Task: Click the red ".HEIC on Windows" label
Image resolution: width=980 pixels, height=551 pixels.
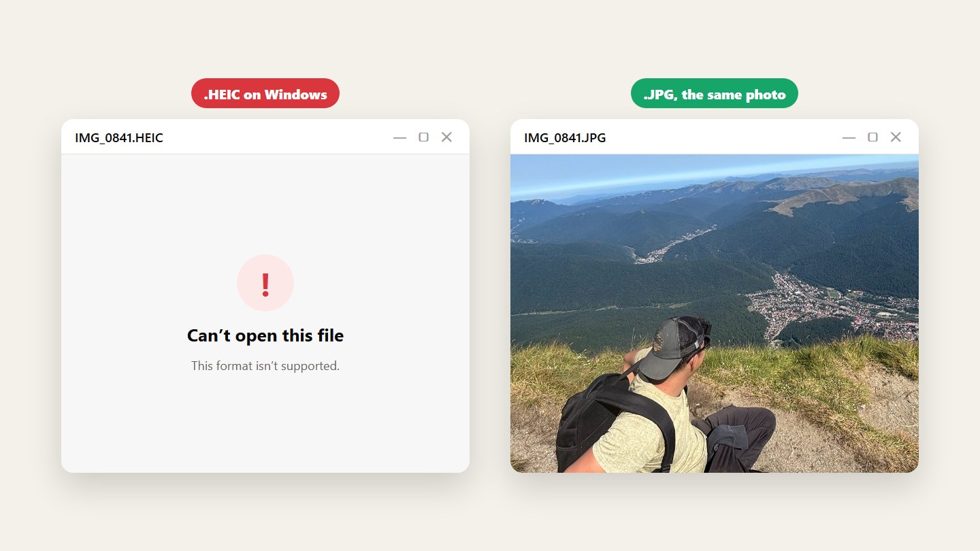Action: point(265,94)
